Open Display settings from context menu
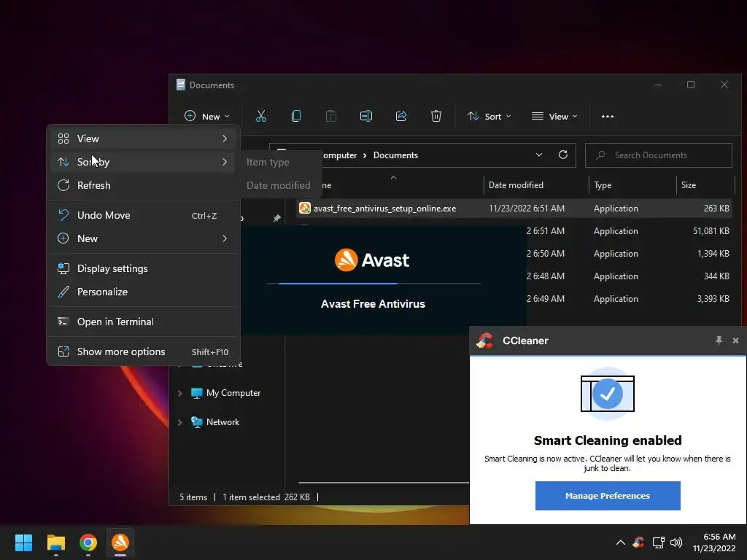 tap(143, 268)
